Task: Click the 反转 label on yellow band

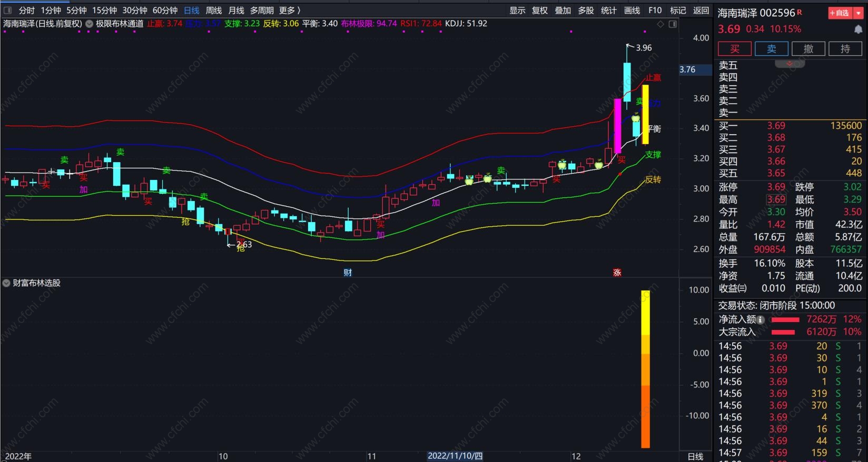Action: click(x=653, y=179)
